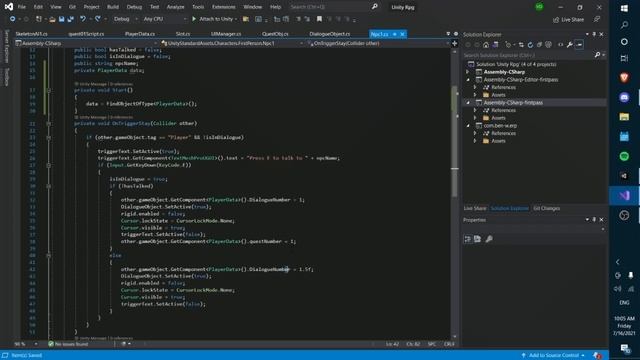The height and width of the screenshot is (360, 640).
Task: Click Add to Source Control
Action: (x=553, y=355)
